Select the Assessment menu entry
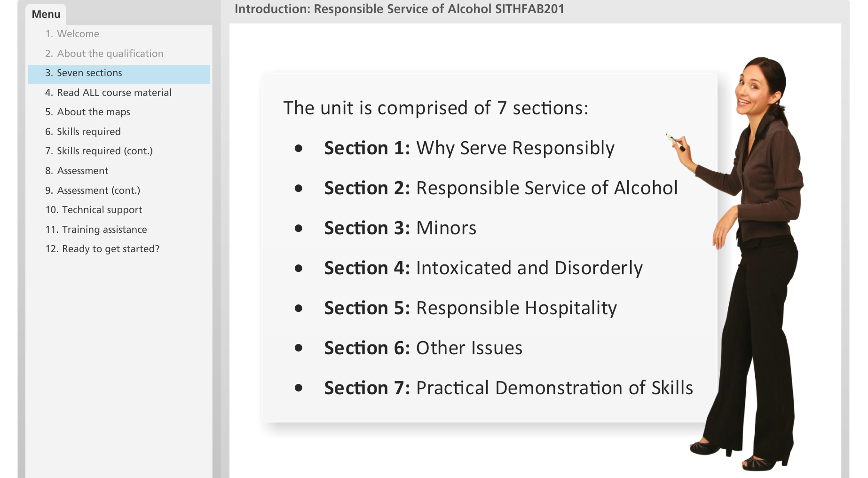 [x=77, y=171]
